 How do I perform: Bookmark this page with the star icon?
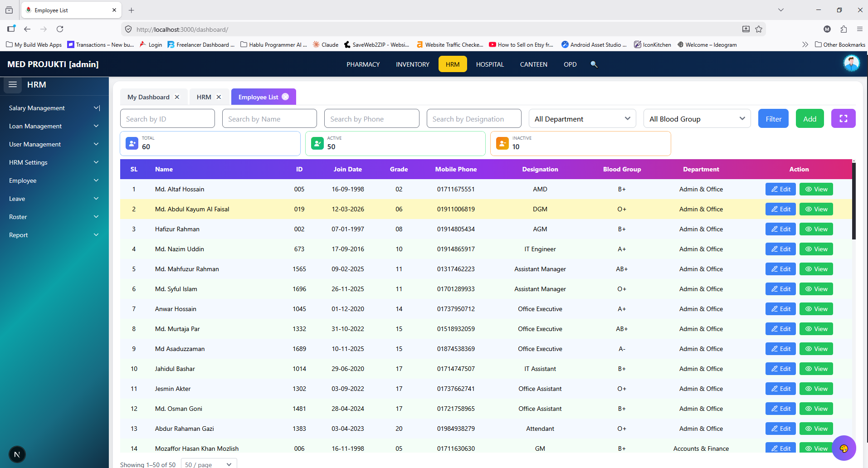pos(759,29)
